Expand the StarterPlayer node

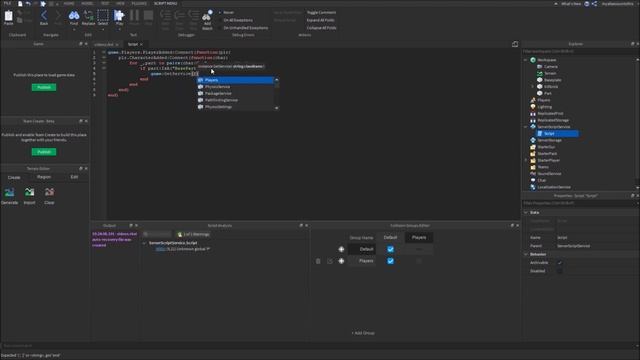tap(526, 160)
